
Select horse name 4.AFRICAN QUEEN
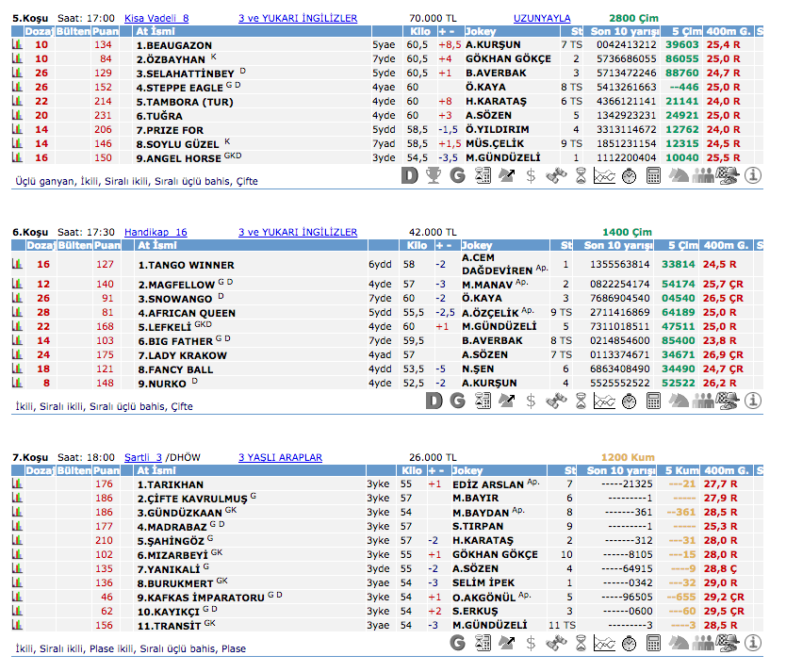tap(187, 313)
